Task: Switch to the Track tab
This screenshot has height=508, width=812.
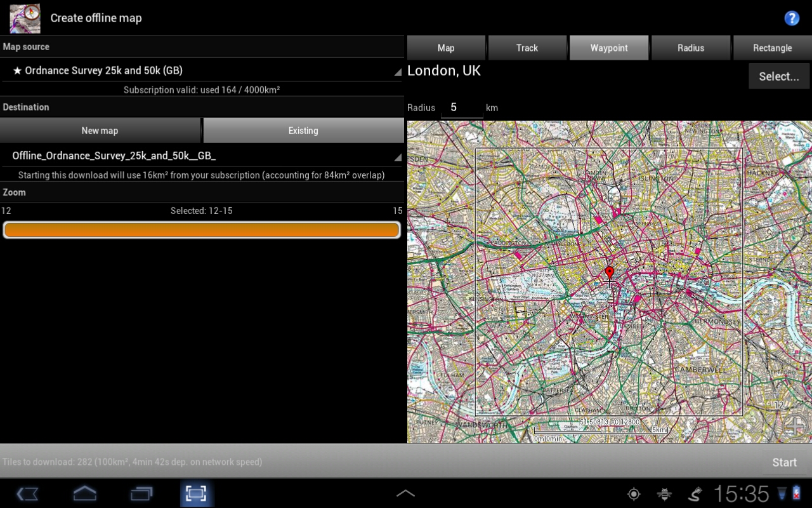Action: (x=527, y=48)
